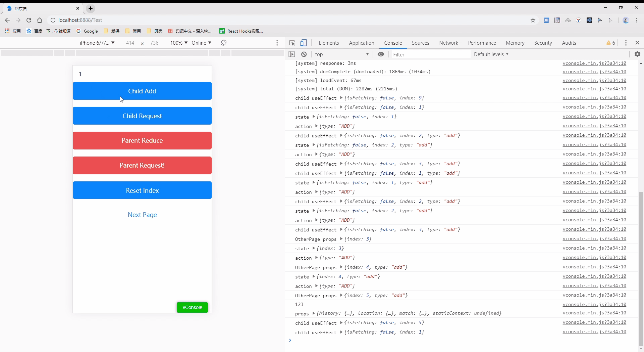Open the DevTools three-dot customize menu

pos(626,43)
